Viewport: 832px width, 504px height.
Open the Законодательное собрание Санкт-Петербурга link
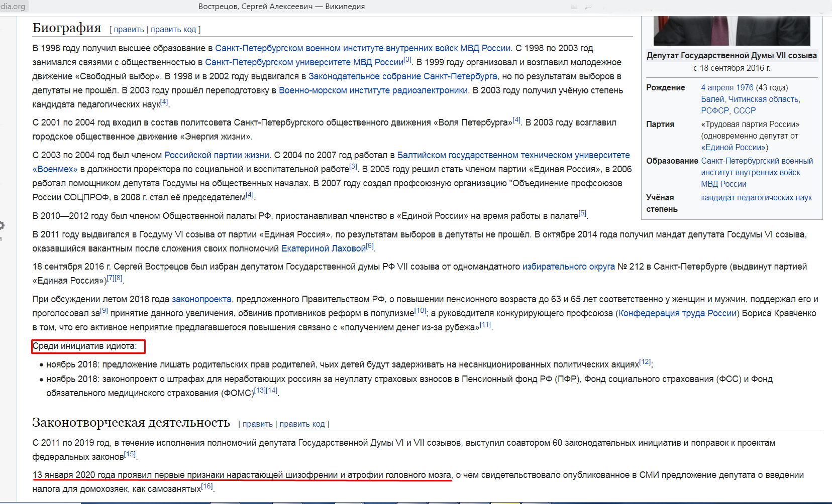point(402,76)
